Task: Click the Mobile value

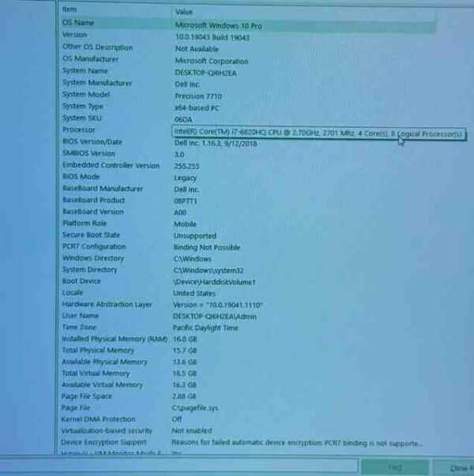Action: [185, 224]
